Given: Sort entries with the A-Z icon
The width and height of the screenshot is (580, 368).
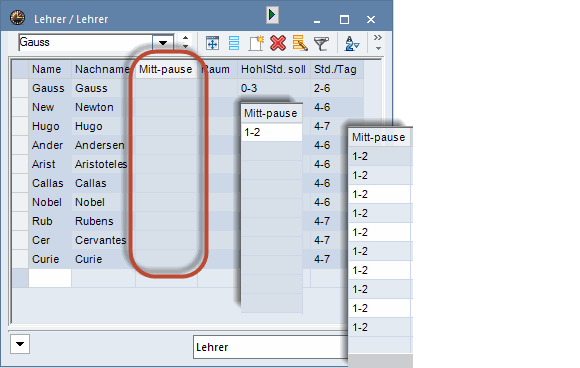Looking at the screenshot, I should pos(352,44).
